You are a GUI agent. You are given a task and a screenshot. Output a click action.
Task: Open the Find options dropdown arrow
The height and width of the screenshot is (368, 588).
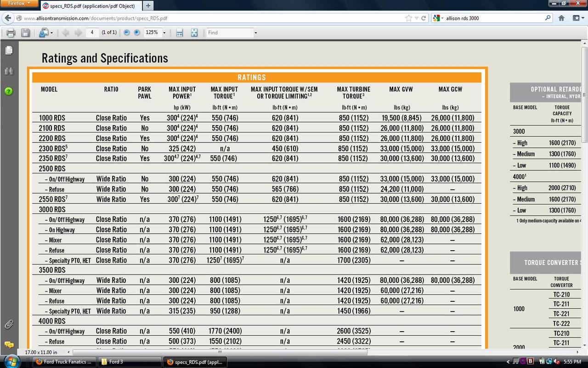[x=255, y=33]
